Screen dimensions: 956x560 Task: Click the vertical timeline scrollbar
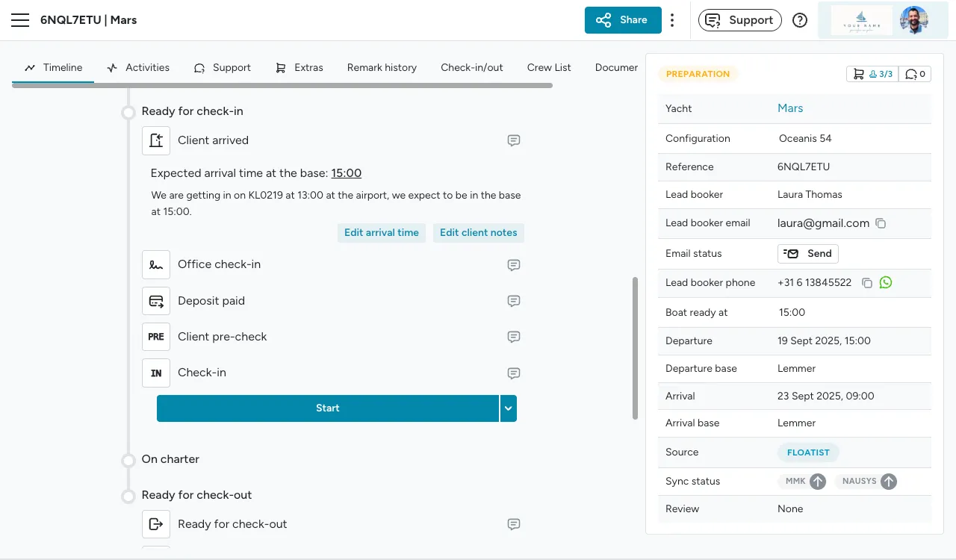pyautogui.click(x=636, y=348)
